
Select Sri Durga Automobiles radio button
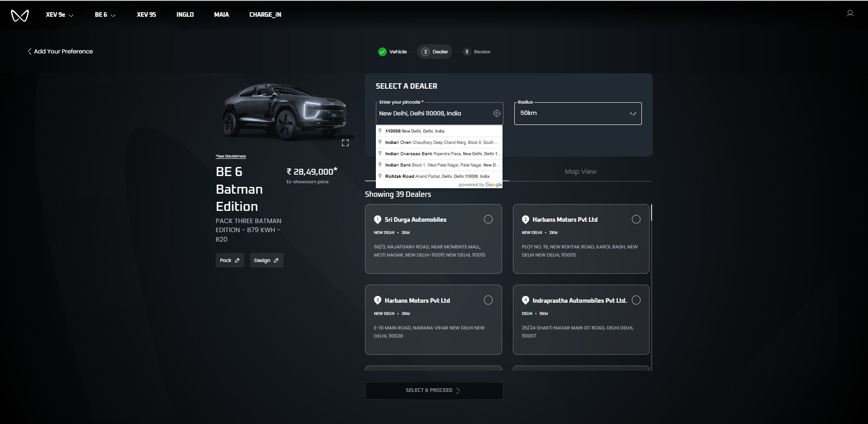click(x=488, y=219)
